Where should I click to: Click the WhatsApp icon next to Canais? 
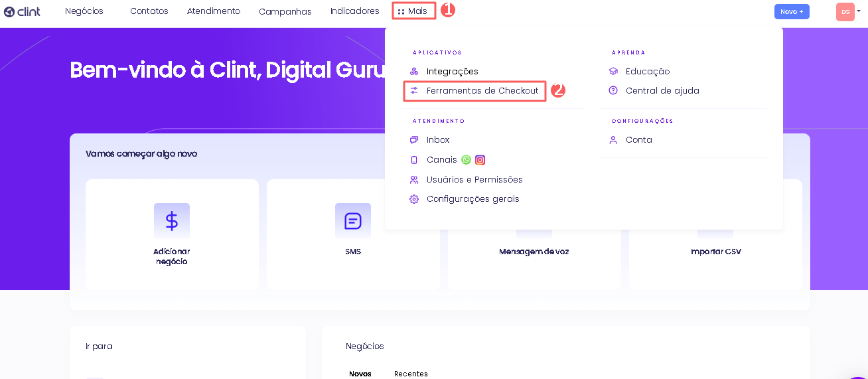pos(466,160)
